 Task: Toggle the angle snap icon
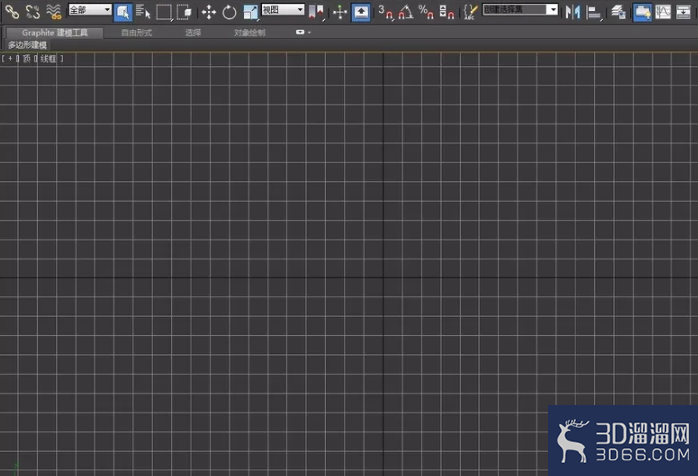406,12
